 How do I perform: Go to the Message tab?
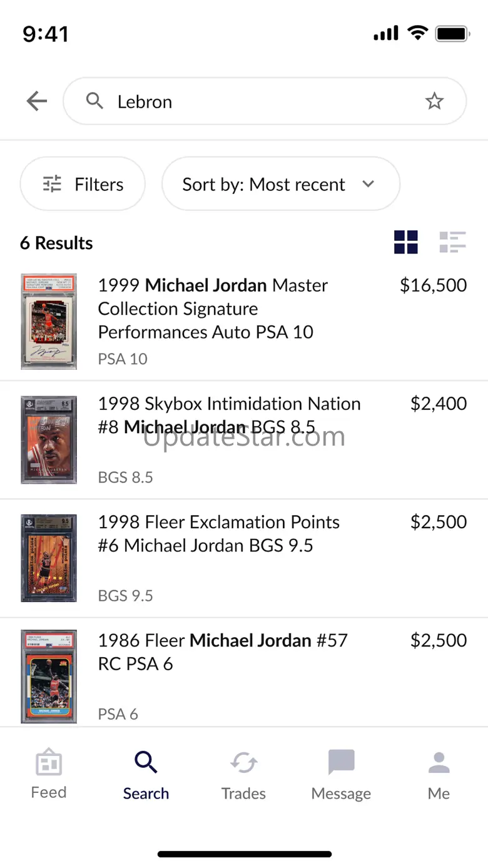[341, 775]
